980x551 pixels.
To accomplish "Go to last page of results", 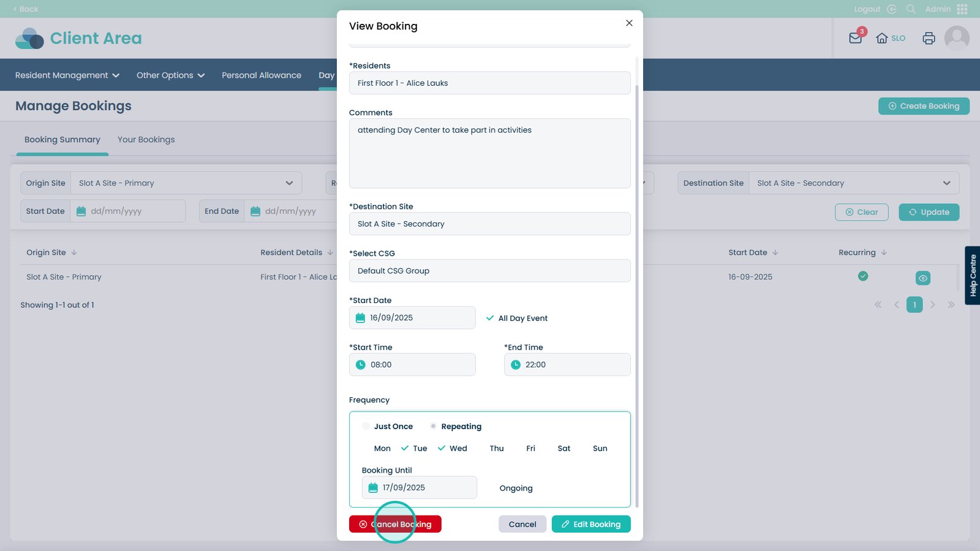I will tap(951, 305).
